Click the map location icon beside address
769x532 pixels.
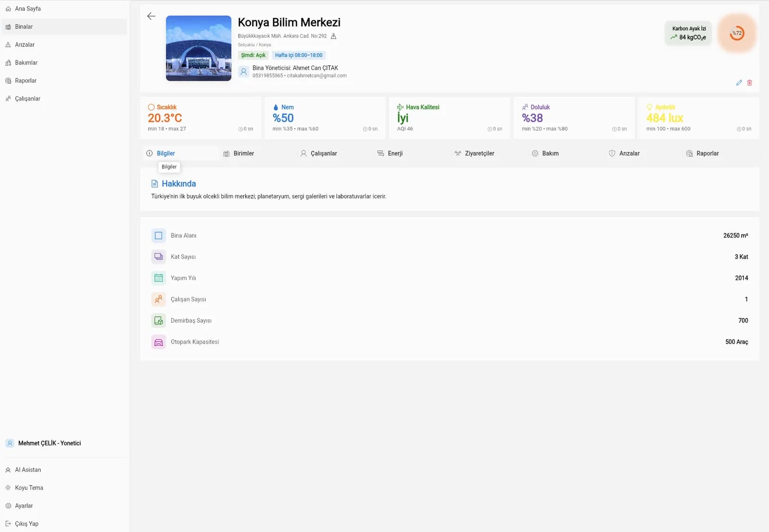[334, 36]
